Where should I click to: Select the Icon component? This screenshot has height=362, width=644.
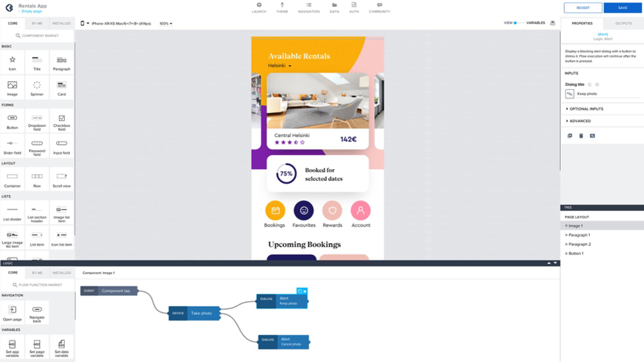tap(13, 63)
